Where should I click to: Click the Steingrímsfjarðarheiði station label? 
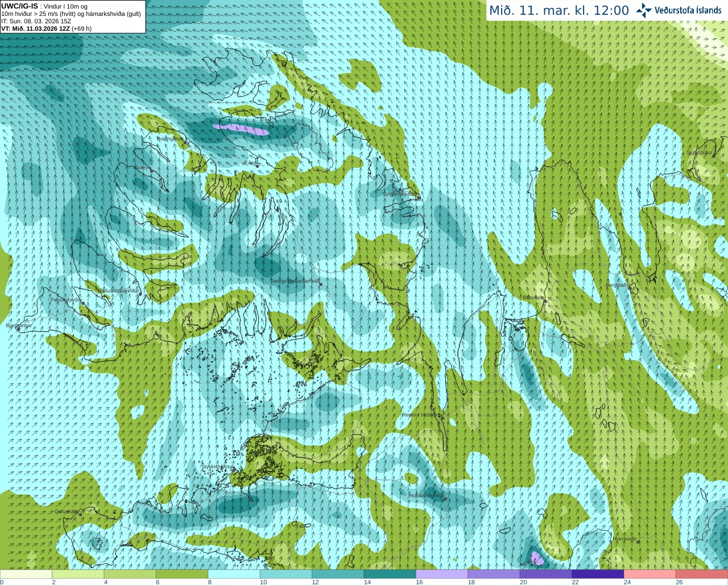295,280
